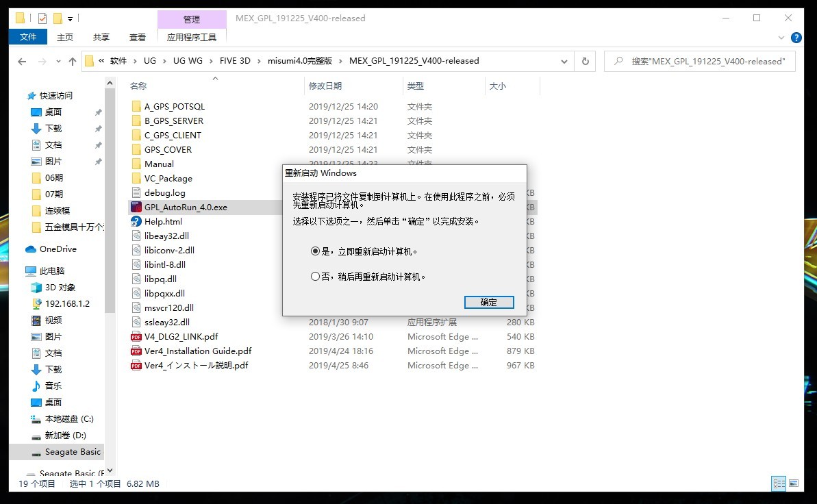Click the Help question mark icon
Image resolution: width=817 pixels, height=504 pixels.
tap(796, 37)
